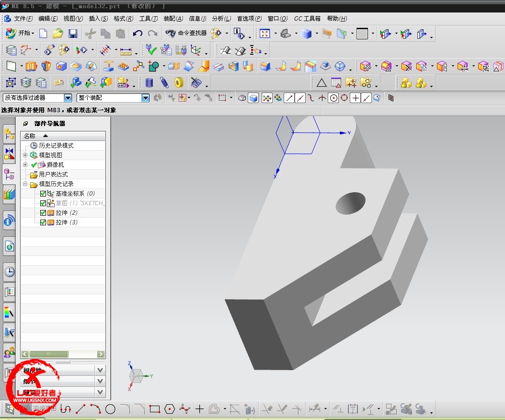Select the 历史记录模式 tree item
The image size is (505, 420).
pos(56,146)
